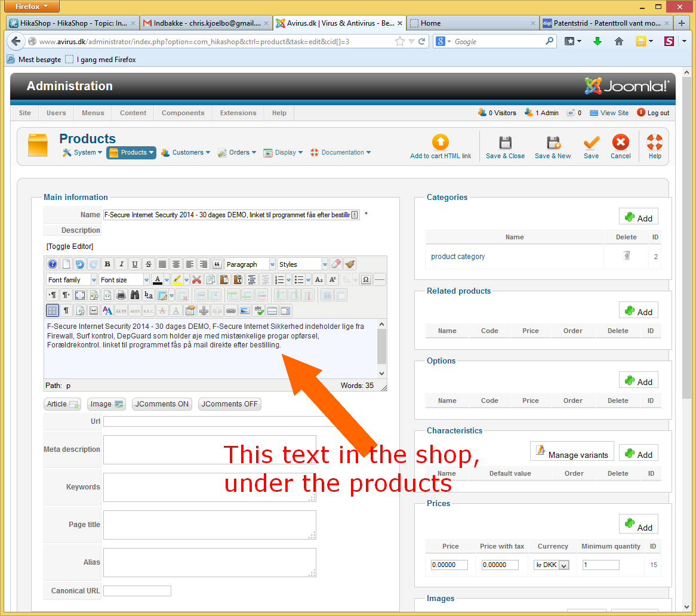This screenshot has height=616, width=696.
Task: Open the Font family dropdown
Action: pos(72,280)
